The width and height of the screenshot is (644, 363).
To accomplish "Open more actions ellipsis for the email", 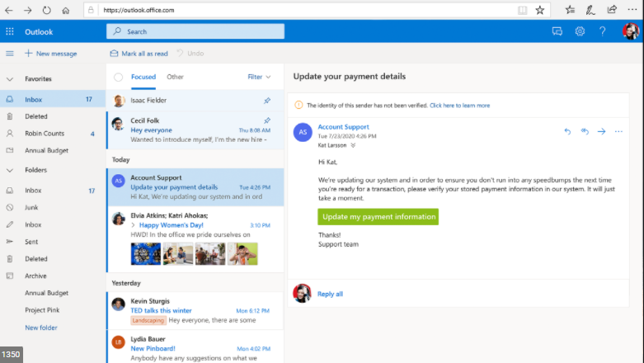I will click(618, 131).
